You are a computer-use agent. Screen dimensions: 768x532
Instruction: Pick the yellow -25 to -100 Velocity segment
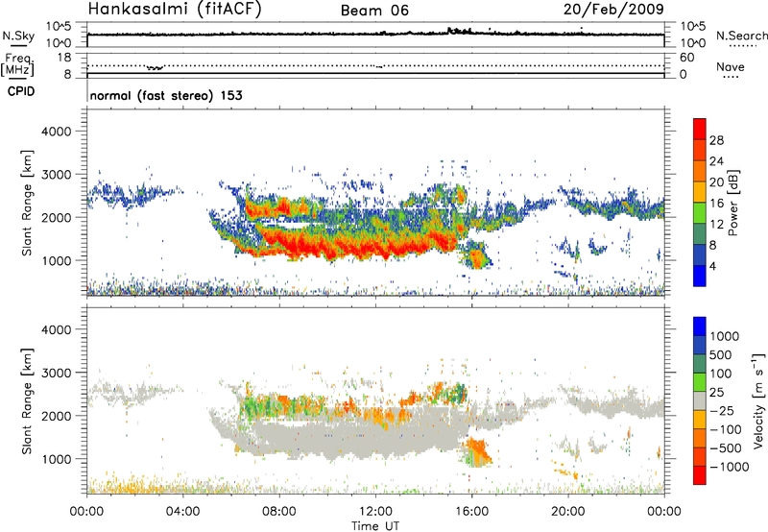[x=700, y=420]
